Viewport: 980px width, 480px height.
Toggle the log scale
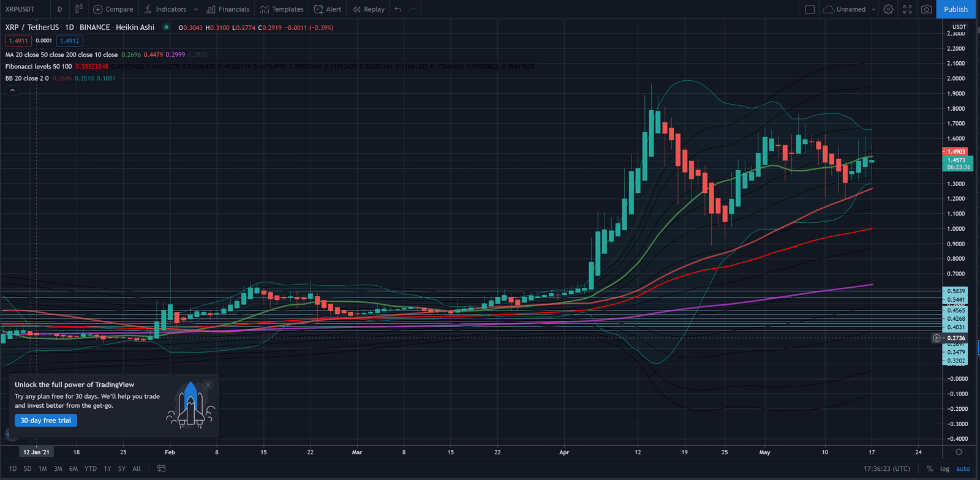(x=944, y=468)
